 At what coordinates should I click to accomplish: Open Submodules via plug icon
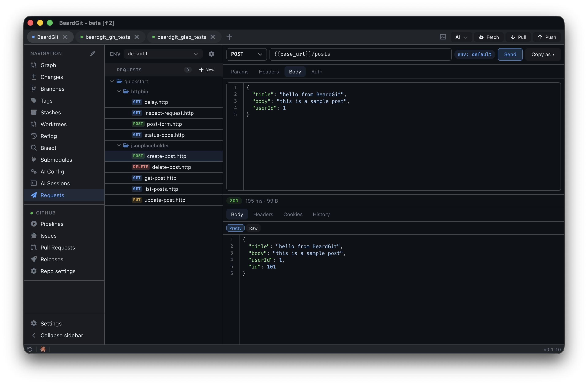click(34, 160)
